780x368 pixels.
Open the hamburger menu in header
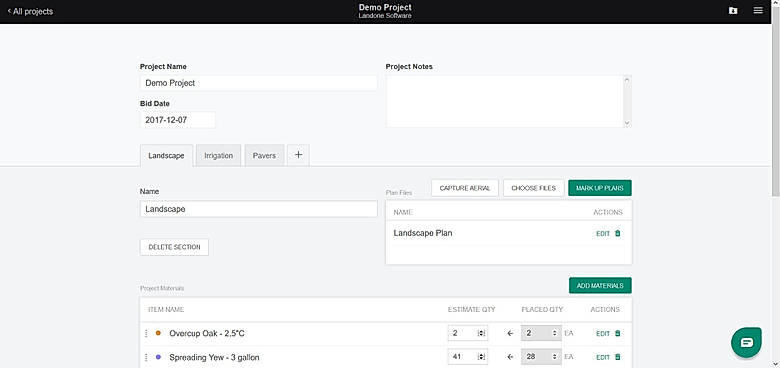point(758,10)
